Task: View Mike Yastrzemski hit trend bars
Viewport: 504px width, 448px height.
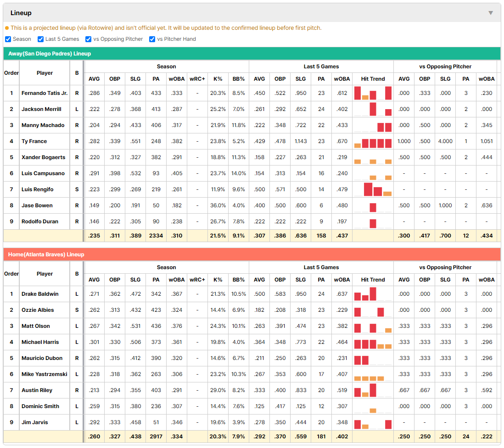Action: (x=373, y=375)
